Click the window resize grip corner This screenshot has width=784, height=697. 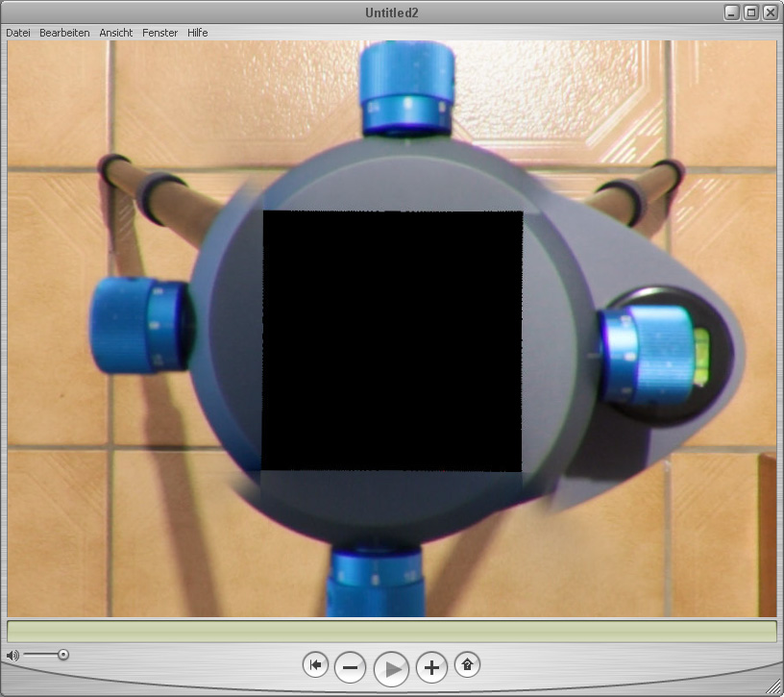773,686
